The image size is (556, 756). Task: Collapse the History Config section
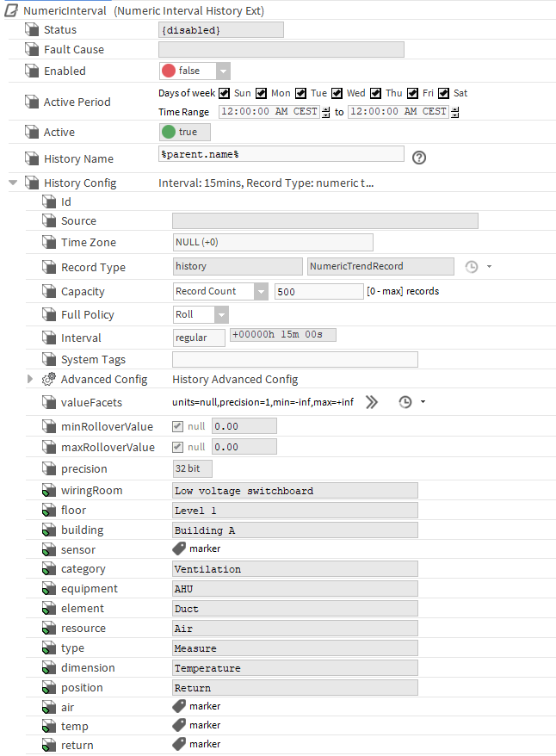(x=13, y=183)
